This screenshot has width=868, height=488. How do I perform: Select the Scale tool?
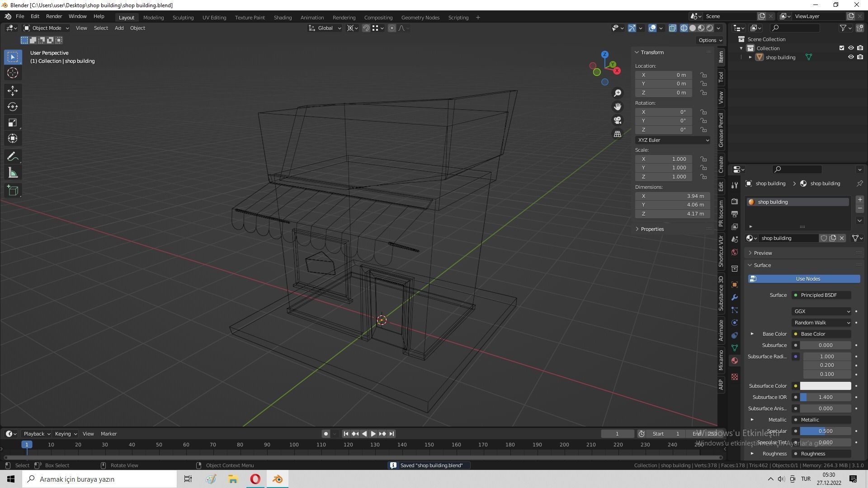coord(13,122)
